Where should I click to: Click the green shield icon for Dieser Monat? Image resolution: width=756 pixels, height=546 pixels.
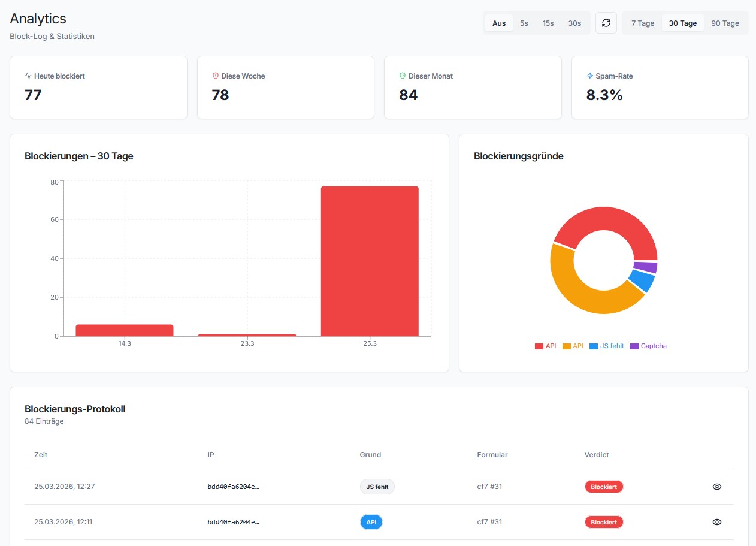pos(403,76)
